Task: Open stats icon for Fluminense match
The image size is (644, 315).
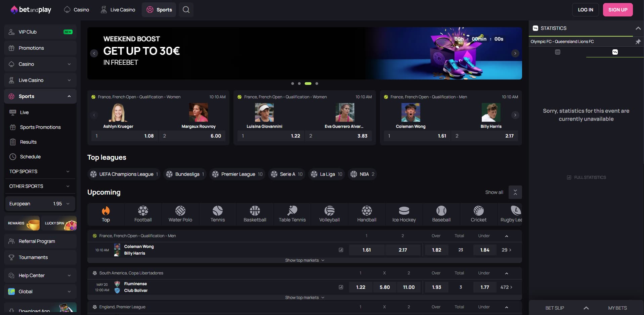Action: pyautogui.click(x=341, y=287)
